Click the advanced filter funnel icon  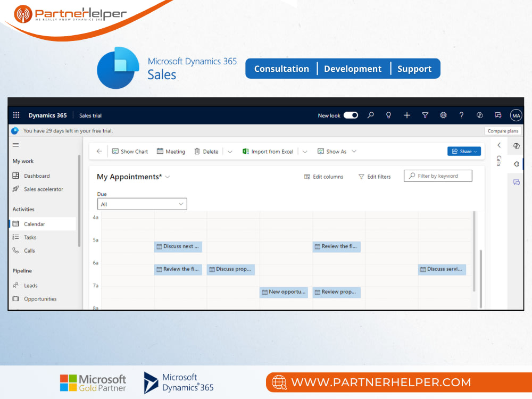(425, 115)
